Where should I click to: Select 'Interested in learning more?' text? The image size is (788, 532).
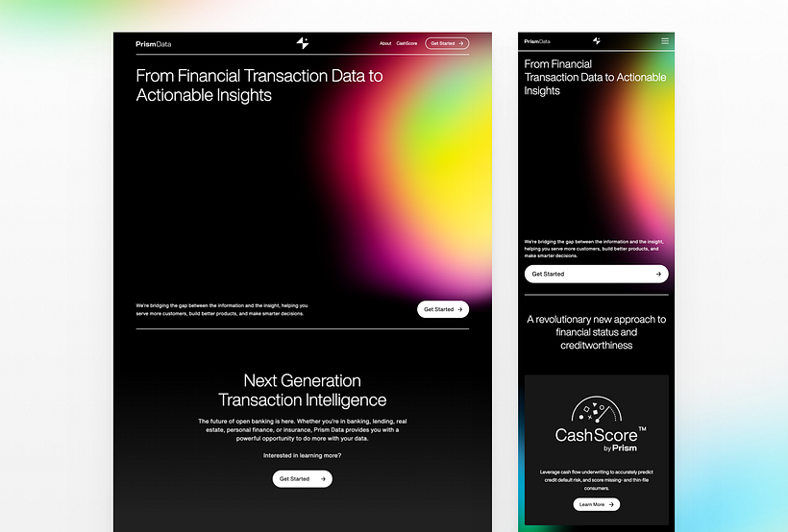click(x=303, y=455)
